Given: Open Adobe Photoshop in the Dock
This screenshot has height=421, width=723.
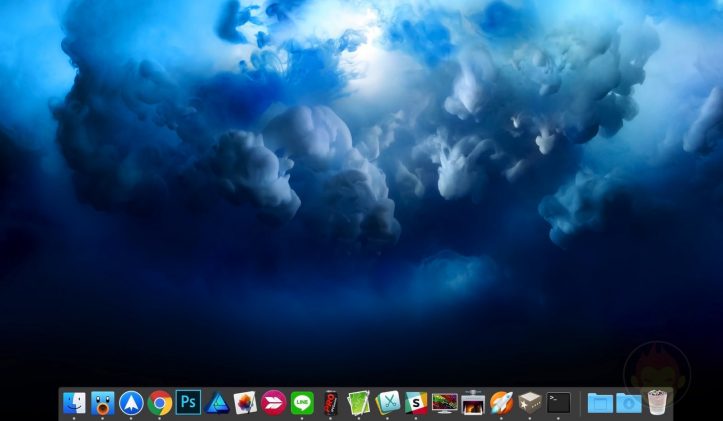Looking at the screenshot, I should (x=188, y=403).
